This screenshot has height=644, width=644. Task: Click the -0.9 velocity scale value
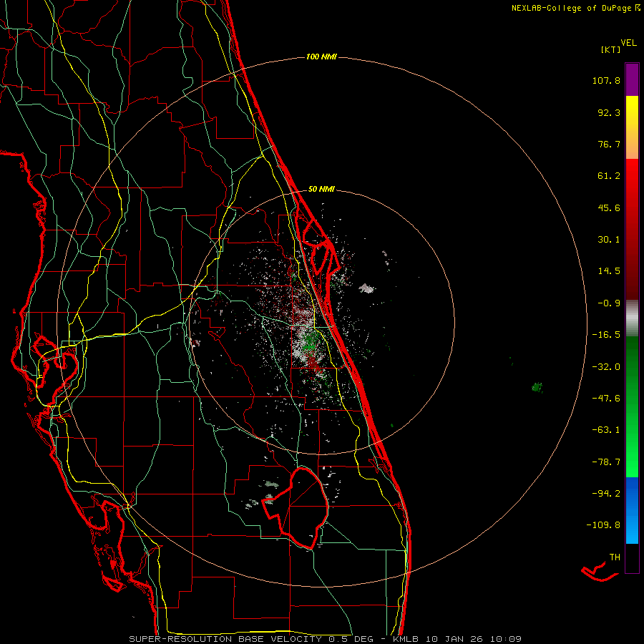609,303
